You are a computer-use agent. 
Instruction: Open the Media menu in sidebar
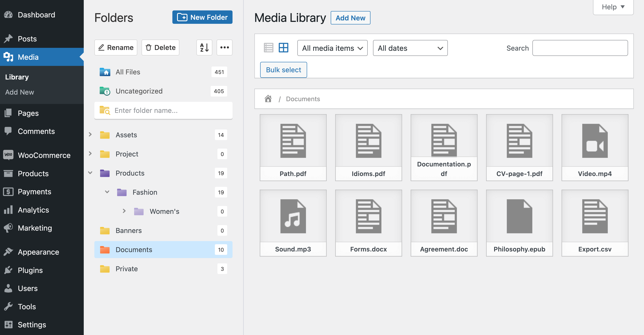coord(42,57)
